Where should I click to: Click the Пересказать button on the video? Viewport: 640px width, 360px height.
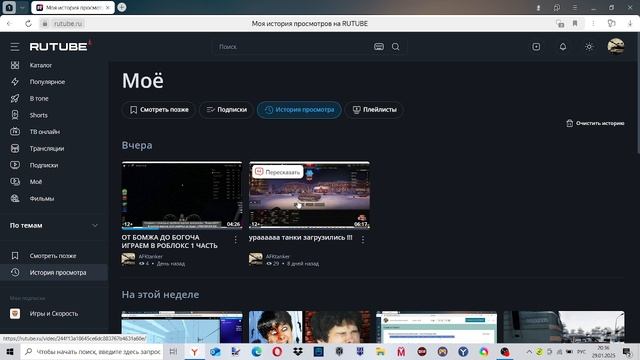click(278, 172)
